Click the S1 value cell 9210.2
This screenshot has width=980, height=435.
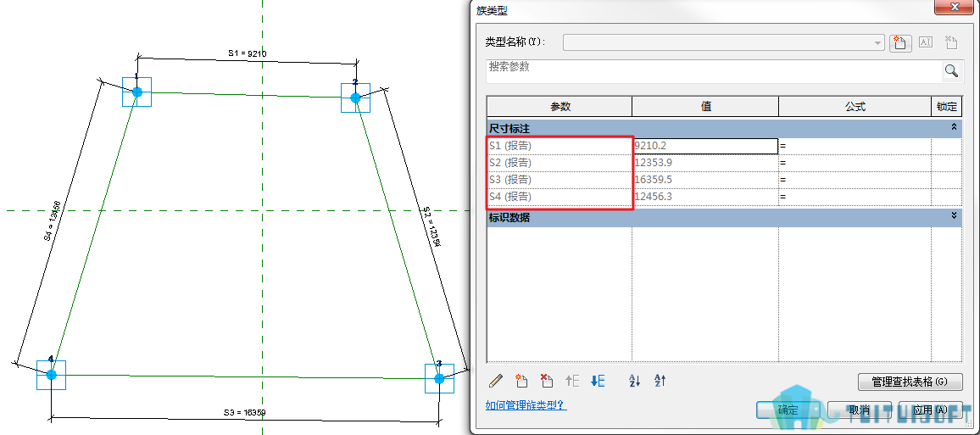tap(705, 146)
